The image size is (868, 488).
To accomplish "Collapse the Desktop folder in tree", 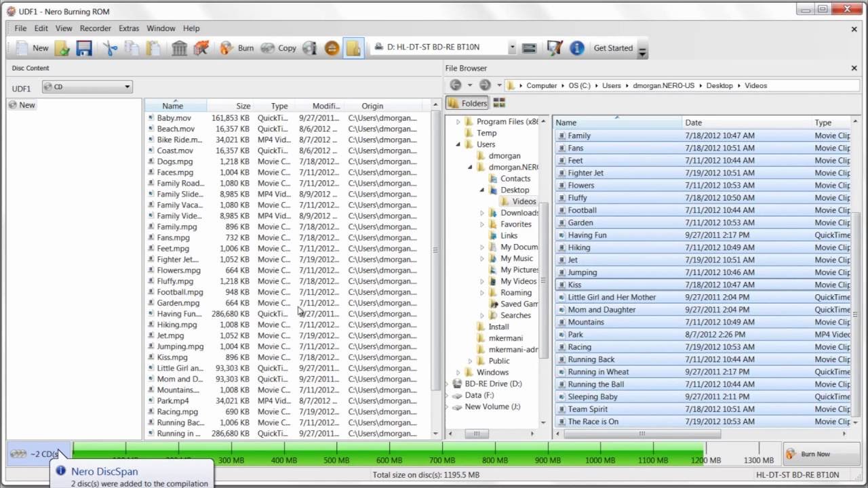I will point(482,190).
